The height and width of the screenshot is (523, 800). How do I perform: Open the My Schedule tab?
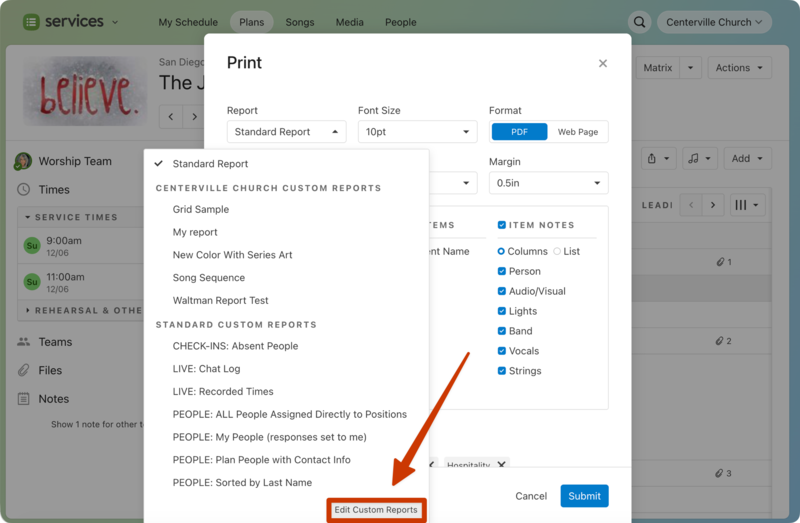(x=188, y=22)
